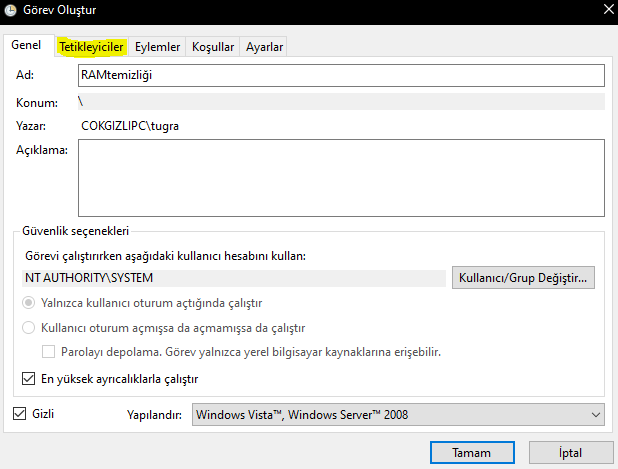Click inside the Açıklama description box
The image size is (618, 469).
tap(341, 178)
